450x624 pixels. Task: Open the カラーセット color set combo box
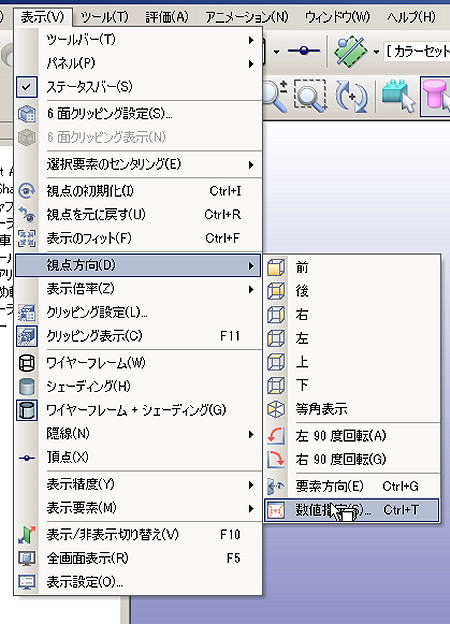point(416,51)
